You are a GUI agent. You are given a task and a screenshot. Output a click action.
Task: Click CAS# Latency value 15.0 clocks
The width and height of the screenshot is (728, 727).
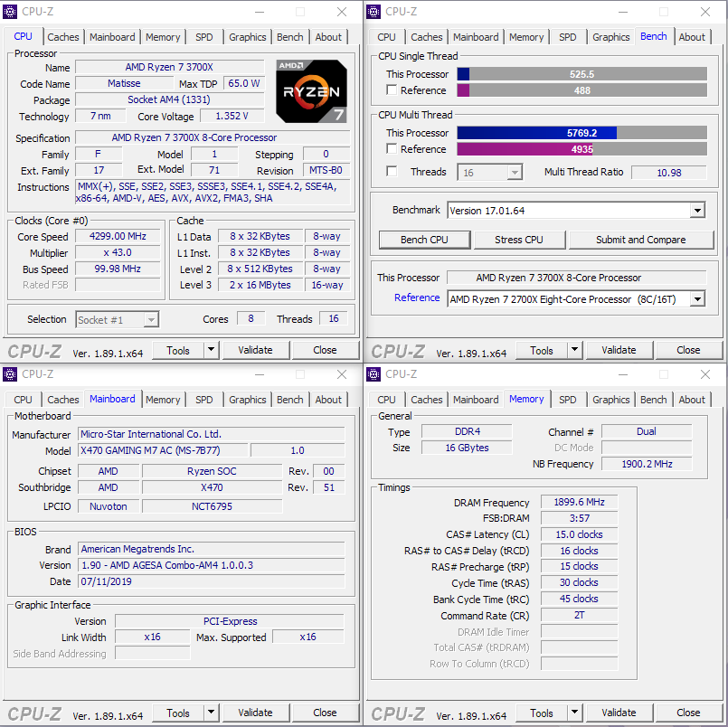point(580,534)
